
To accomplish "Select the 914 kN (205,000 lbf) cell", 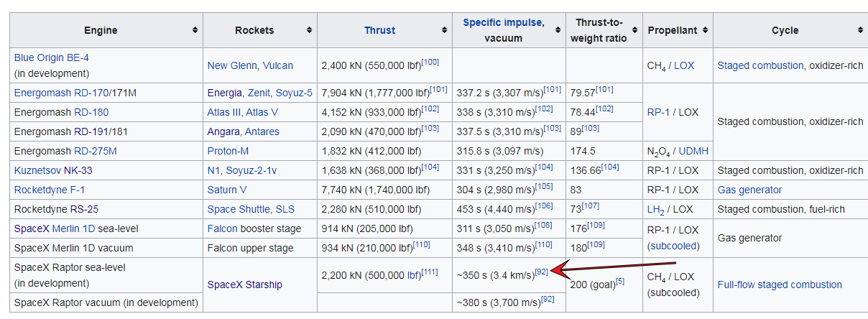I will pos(384,228).
